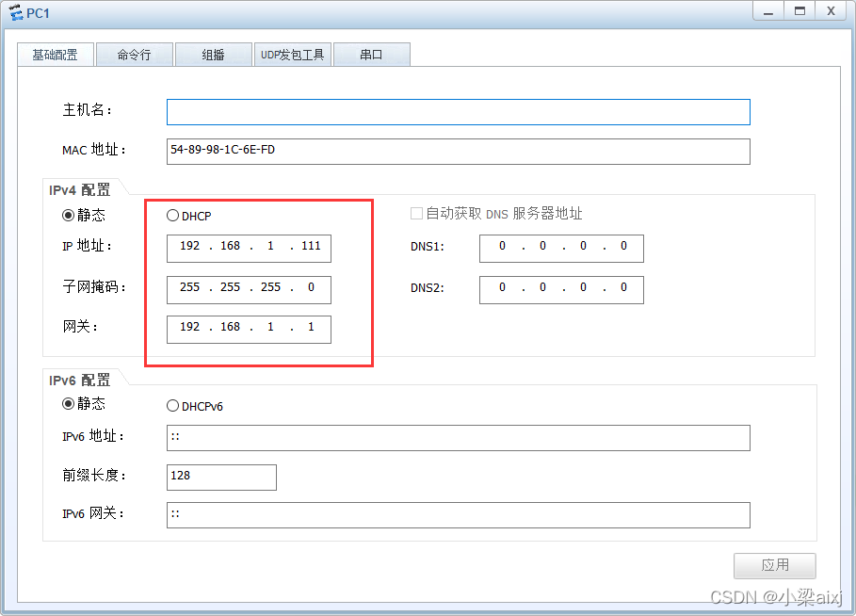The image size is (856, 616).
Task: Click the PC1 window title icon
Action: pyautogui.click(x=16, y=12)
